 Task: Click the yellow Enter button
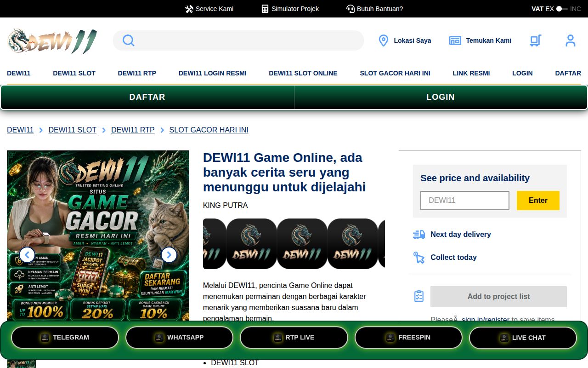click(x=538, y=201)
